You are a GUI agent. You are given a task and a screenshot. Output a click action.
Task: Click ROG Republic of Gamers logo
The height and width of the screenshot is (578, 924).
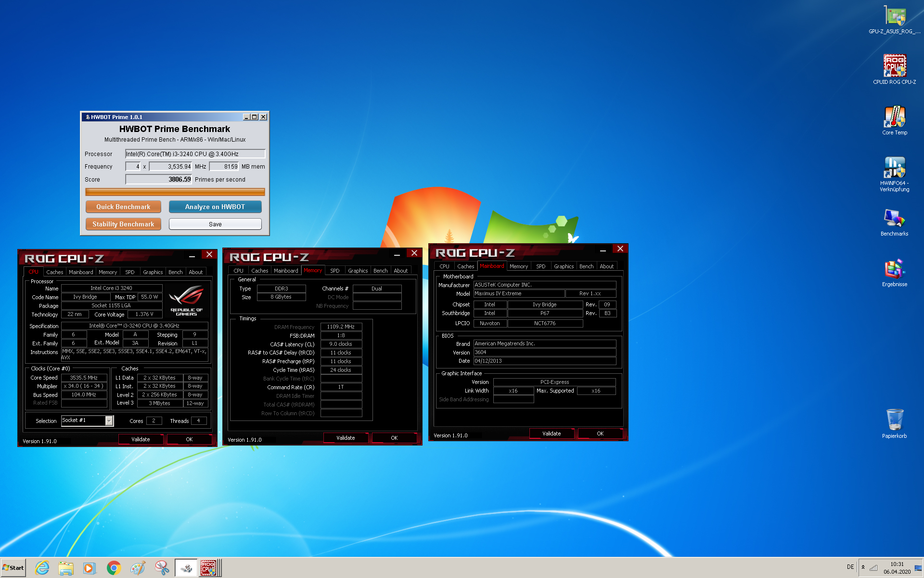[x=186, y=302]
